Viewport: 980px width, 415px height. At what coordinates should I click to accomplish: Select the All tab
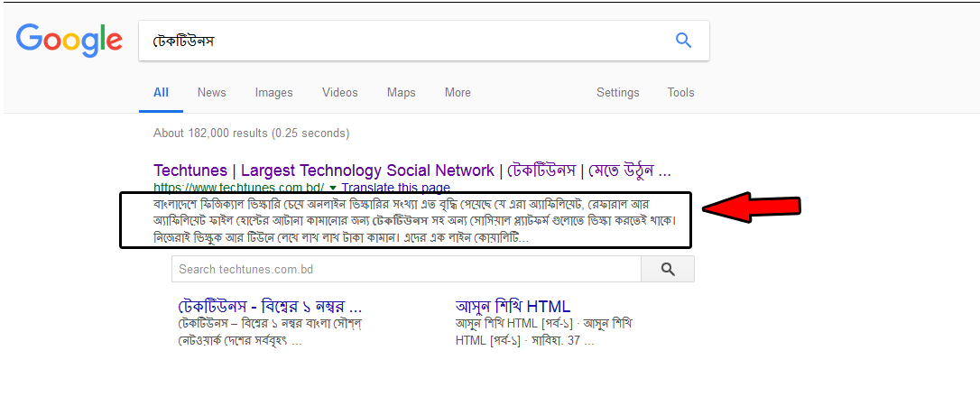161,93
